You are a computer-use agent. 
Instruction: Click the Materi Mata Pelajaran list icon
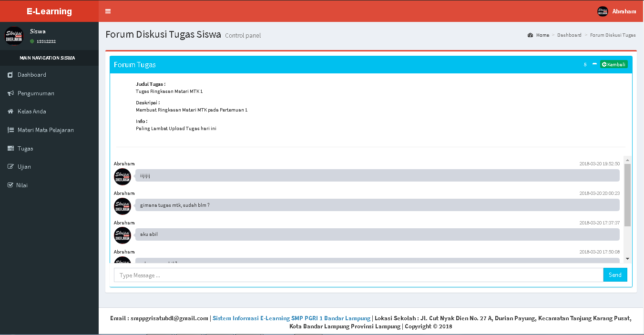[10, 130]
